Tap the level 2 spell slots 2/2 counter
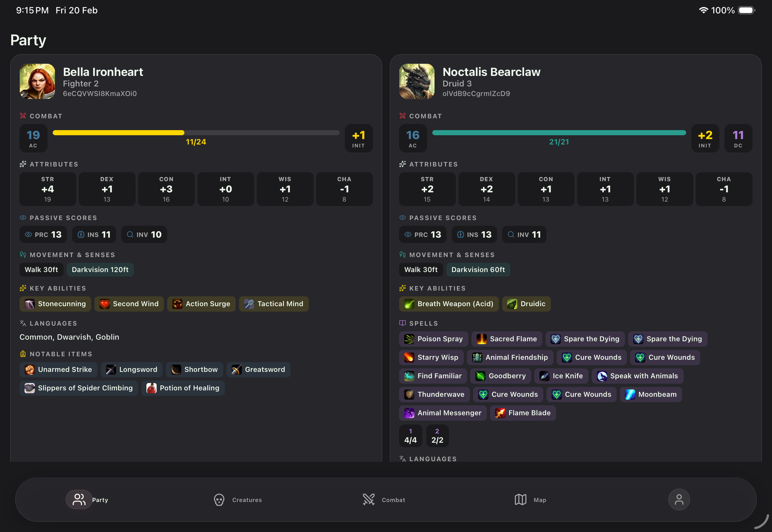This screenshot has height=532, width=772. click(437, 436)
